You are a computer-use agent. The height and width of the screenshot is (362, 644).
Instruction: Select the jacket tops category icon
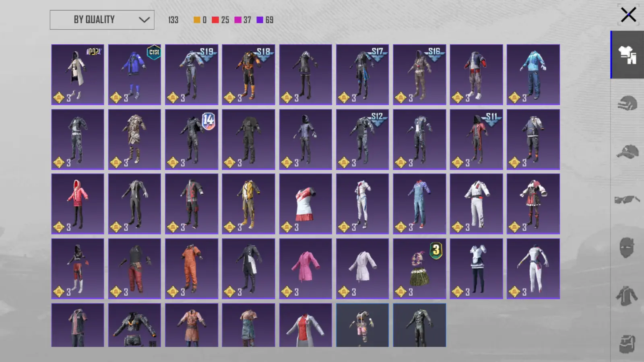click(627, 296)
